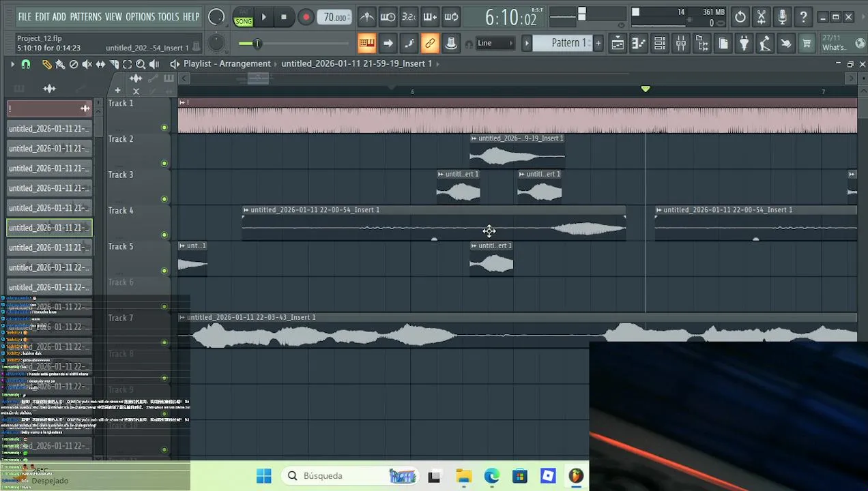Click the stamp icon in the toolbar
Screen dimensions: 868x491
click(x=451, y=44)
